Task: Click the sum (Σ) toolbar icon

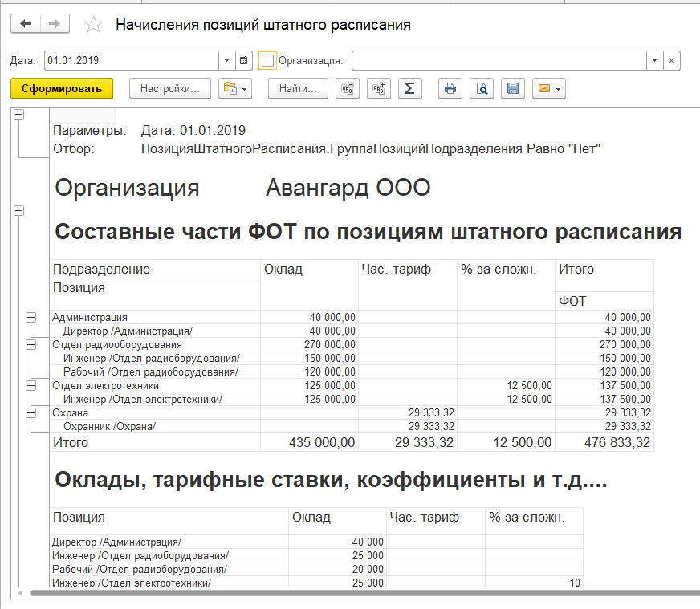Action: pyautogui.click(x=409, y=88)
